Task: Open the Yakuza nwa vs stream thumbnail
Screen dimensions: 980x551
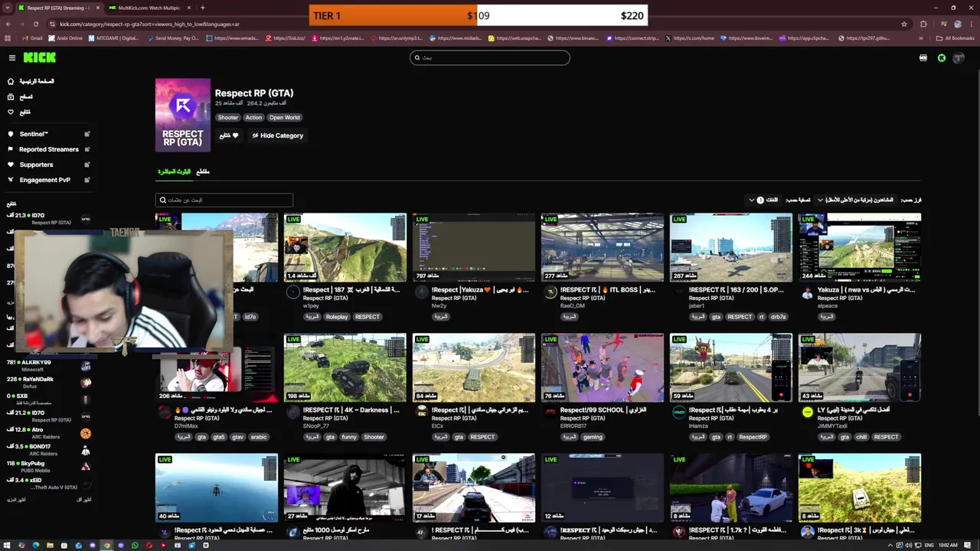Action: [x=860, y=248]
